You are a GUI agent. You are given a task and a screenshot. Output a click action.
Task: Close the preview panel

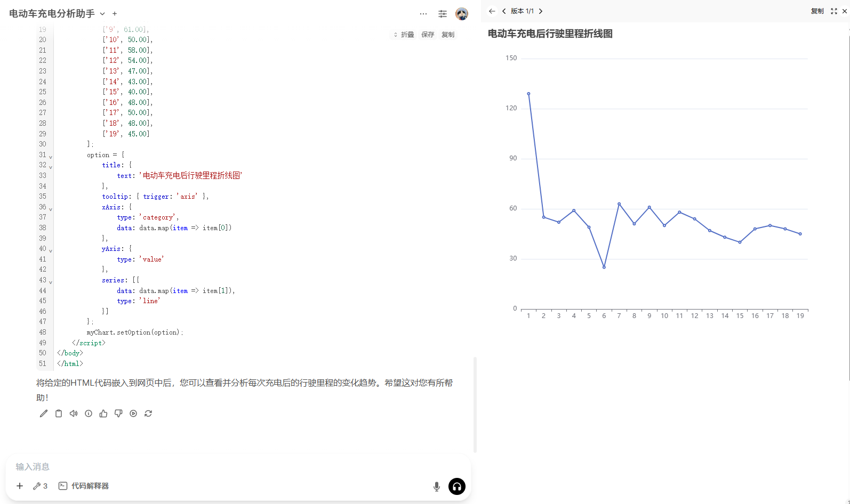pyautogui.click(x=845, y=11)
